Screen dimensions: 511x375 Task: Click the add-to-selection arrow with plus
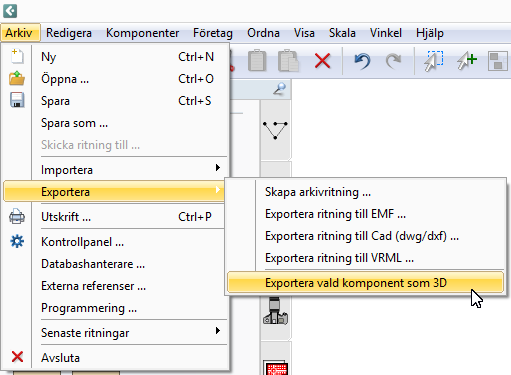coord(466,61)
